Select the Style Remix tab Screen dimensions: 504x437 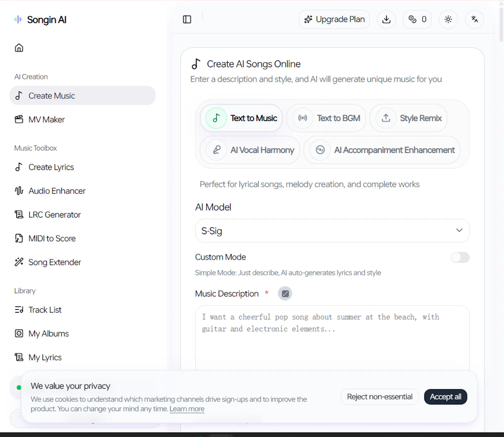[409, 118]
